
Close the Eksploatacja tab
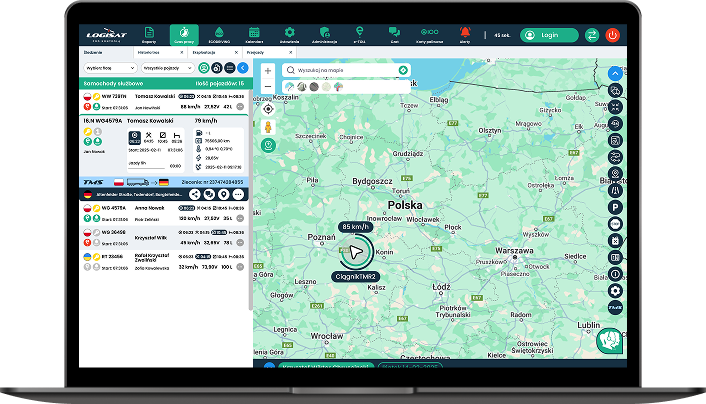pos(236,53)
